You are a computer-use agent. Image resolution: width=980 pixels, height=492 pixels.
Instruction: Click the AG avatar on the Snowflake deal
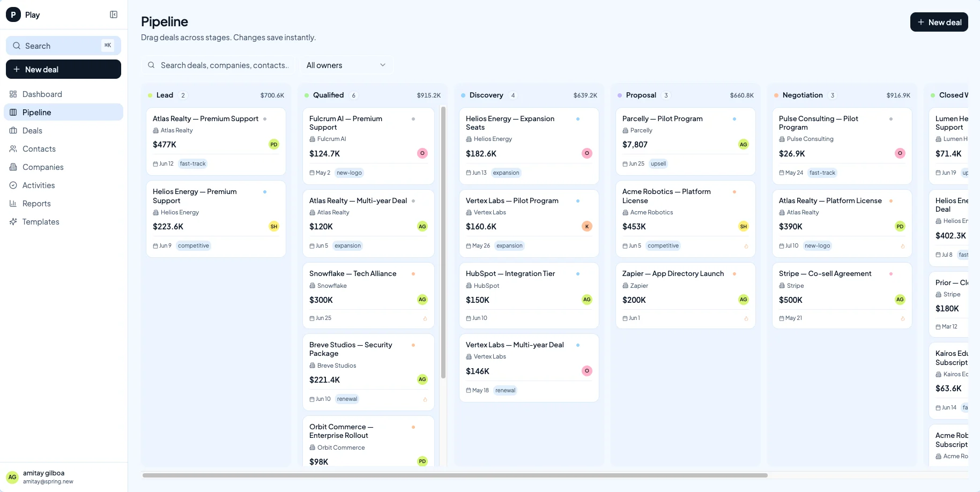point(422,300)
